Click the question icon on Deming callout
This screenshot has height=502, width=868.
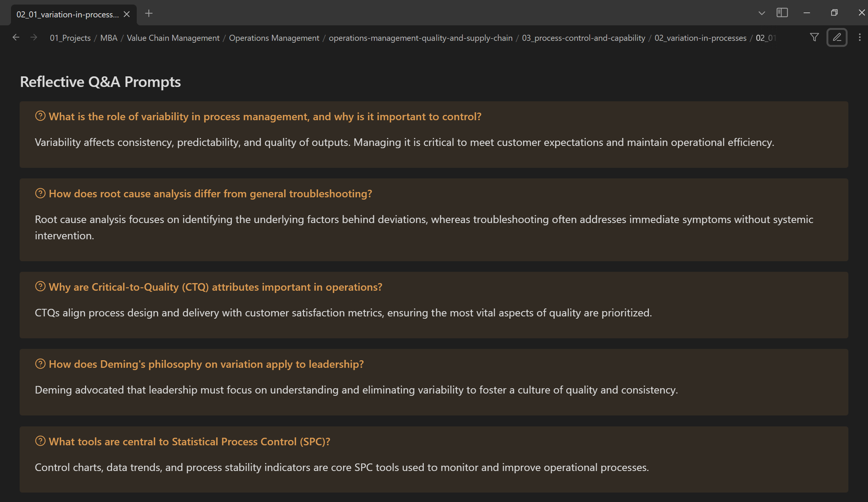[x=40, y=364]
